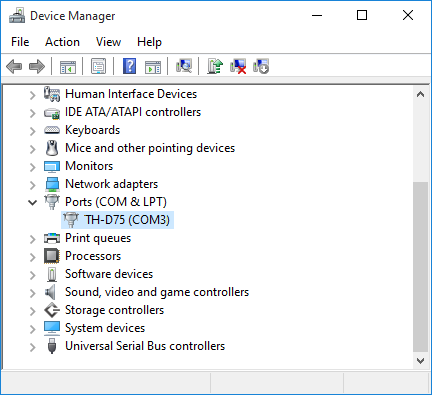Click the blue Help question mark icon

click(129, 66)
